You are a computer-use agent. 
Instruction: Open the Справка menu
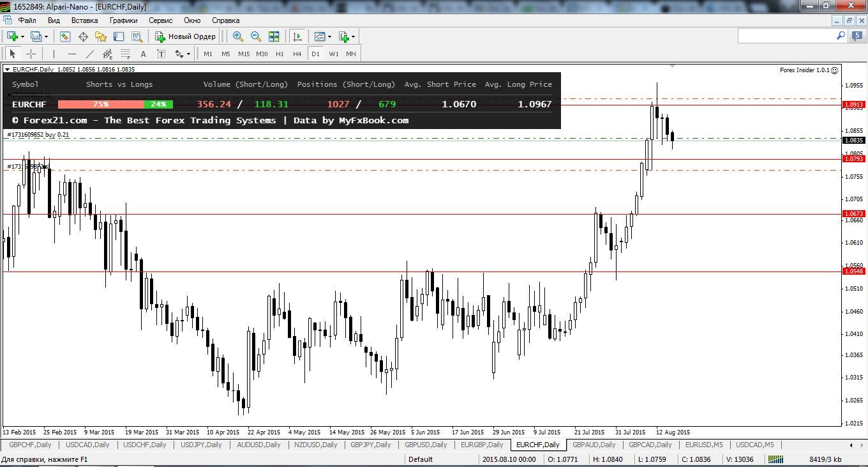225,20
